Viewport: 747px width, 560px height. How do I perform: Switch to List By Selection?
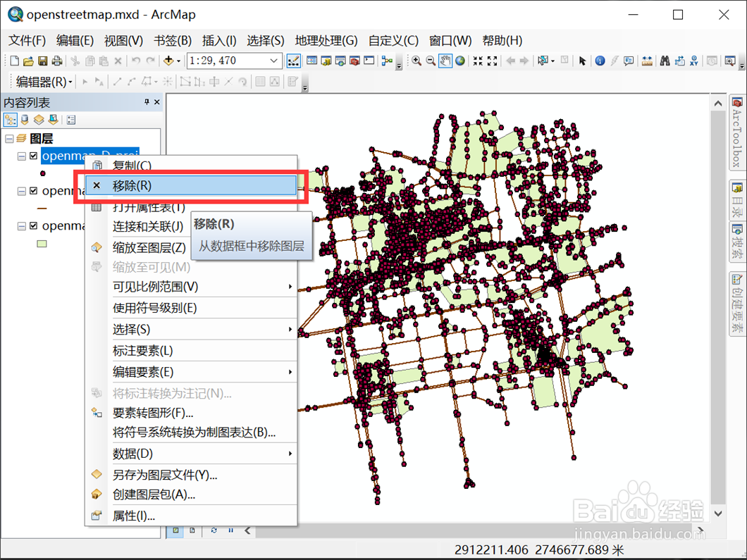pos(54,120)
